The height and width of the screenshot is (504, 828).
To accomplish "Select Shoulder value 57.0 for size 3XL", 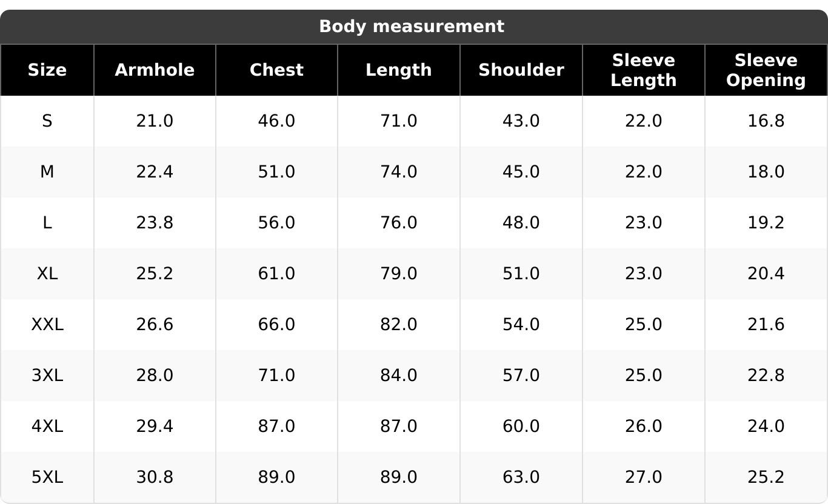I will (x=521, y=376).
